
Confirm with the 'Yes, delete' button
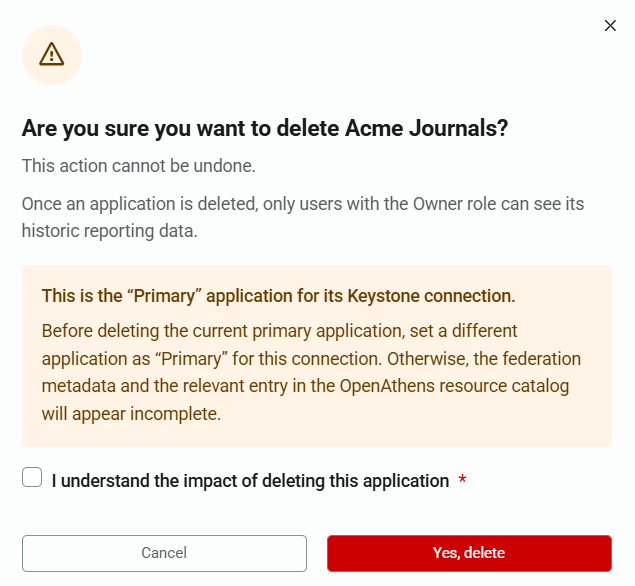tap(469, 553)
